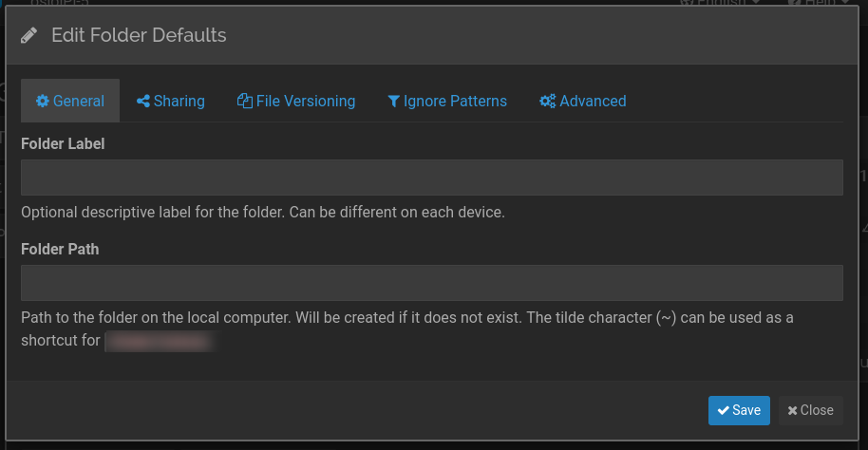The width and height of the screenshot is (868, 450).
Task: Open the Sharing tab
Action: click(171, 102)
